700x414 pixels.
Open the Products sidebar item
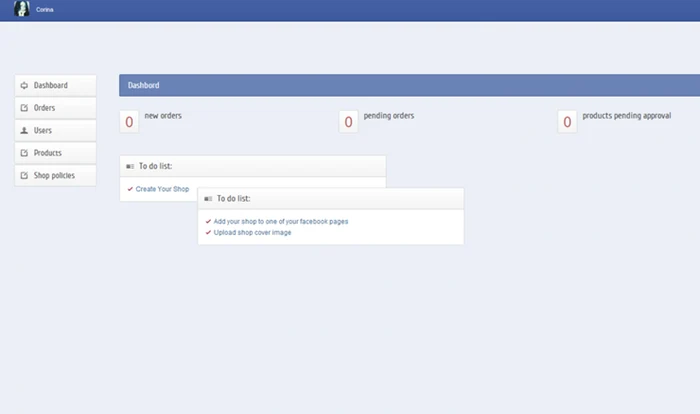pos(55,153)
